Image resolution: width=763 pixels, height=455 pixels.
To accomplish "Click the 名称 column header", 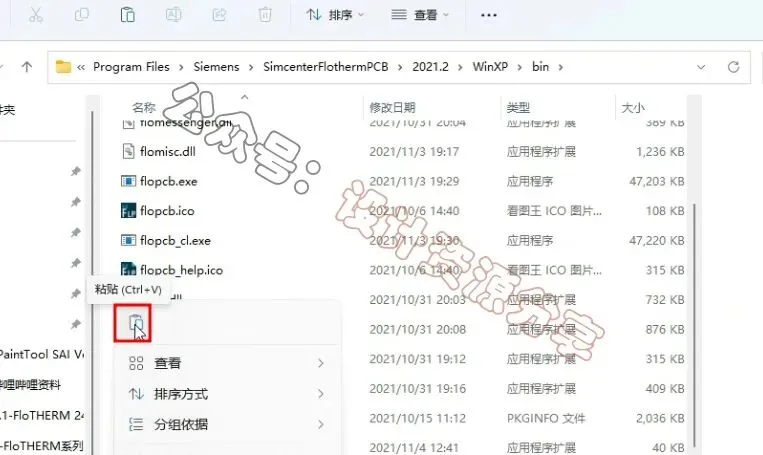I will pyautogui.click(x=144, y=108).
